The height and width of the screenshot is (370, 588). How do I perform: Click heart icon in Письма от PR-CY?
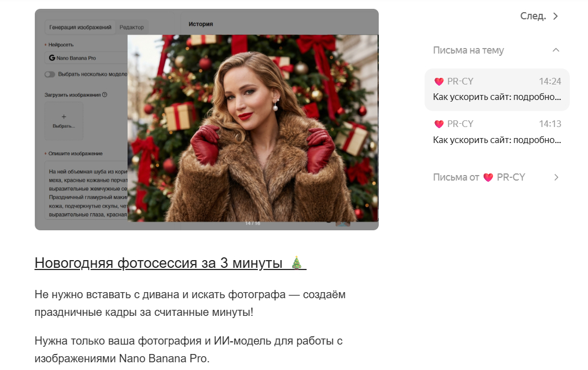pos(488,177)
